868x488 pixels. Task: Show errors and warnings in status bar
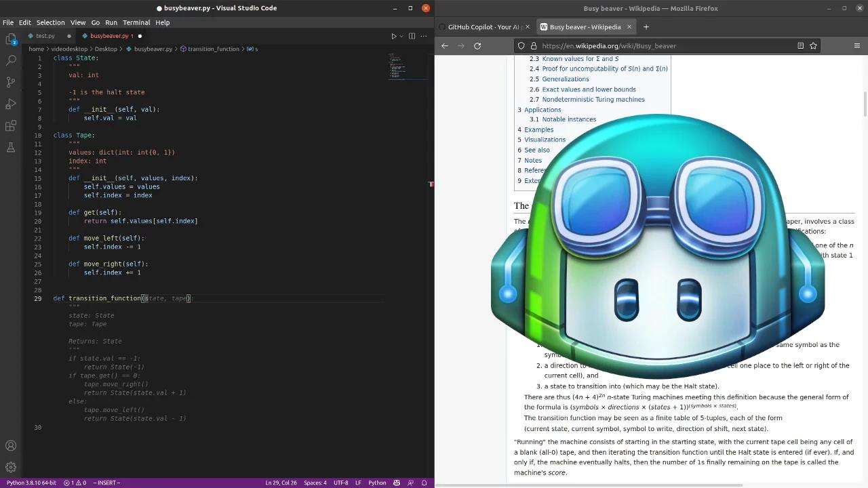pos(75,483)
